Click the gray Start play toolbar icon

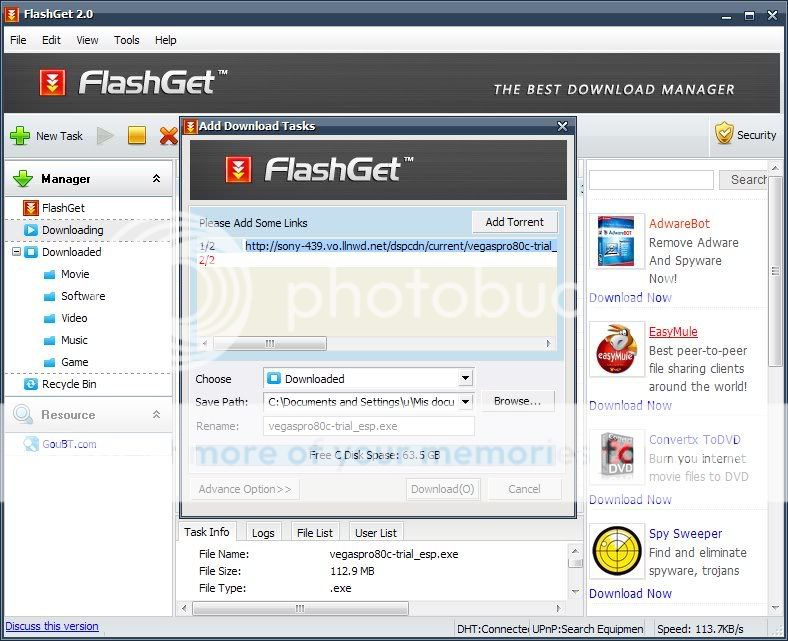[105, 136]
